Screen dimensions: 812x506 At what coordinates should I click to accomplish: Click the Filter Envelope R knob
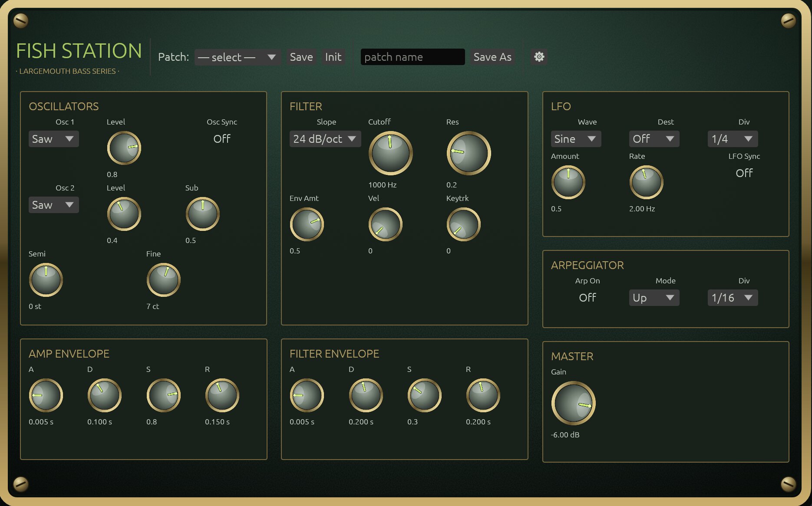pyautogui.click(x=483, y=395)
